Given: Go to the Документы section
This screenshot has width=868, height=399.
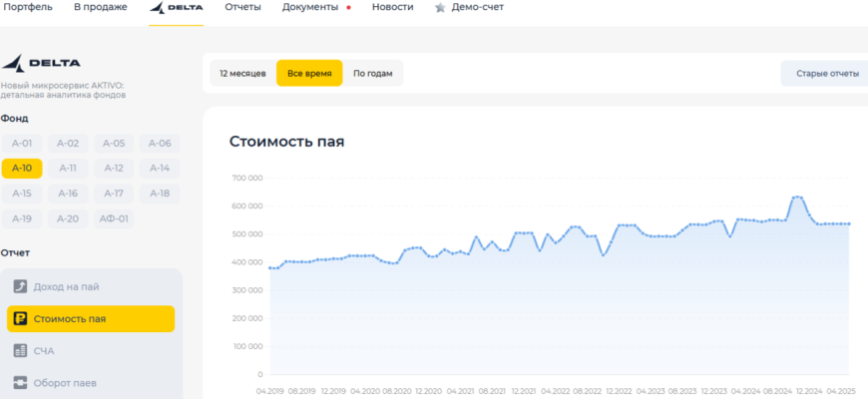Looking at the screenshot, I should [x=309, y=8].
